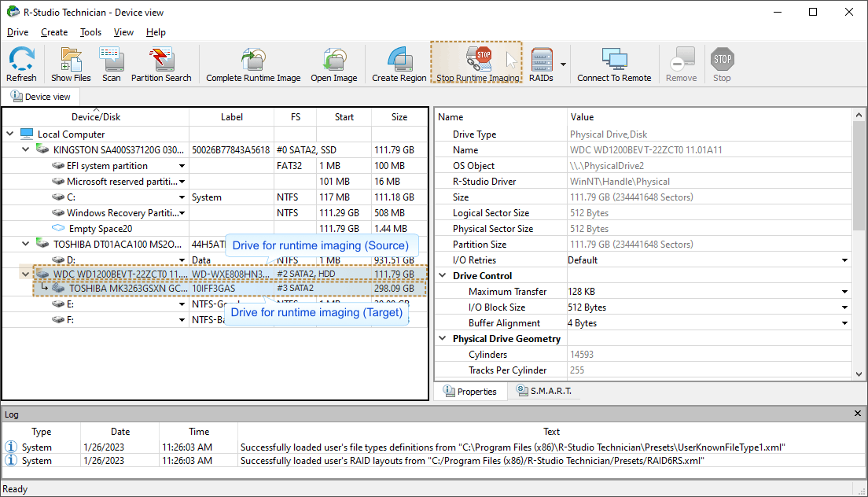Switch to the Device view tab
Screen dimensions: 868x497
pyautogui.click(x=41, y=97)
